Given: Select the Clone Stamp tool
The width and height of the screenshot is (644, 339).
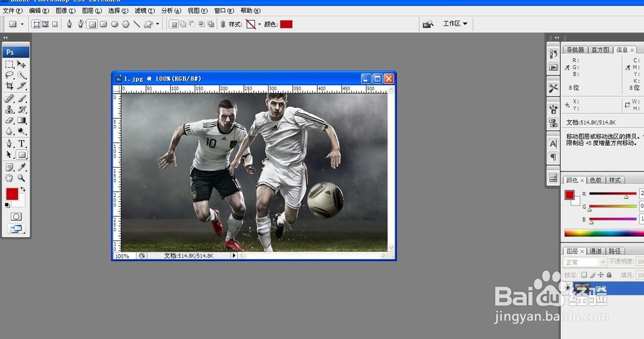Looking at the screenshot, I should pyautogui.click(x=10, y=110).
